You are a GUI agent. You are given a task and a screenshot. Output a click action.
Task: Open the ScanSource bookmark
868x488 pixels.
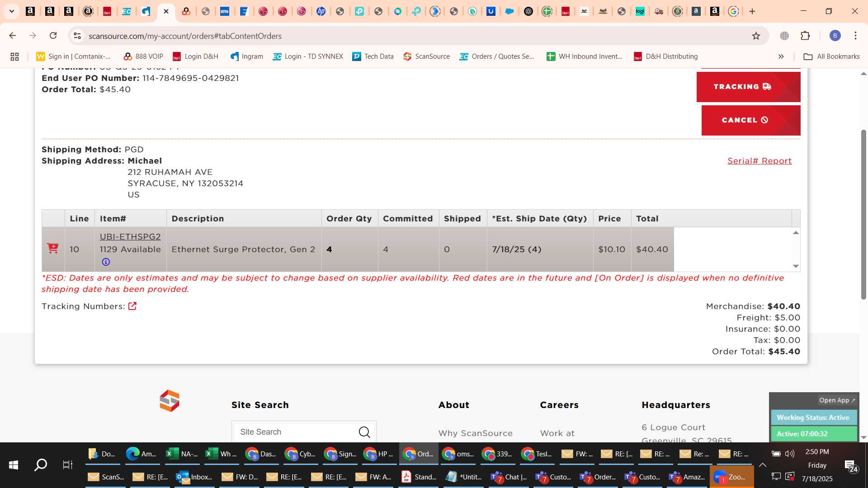point(426,56)
